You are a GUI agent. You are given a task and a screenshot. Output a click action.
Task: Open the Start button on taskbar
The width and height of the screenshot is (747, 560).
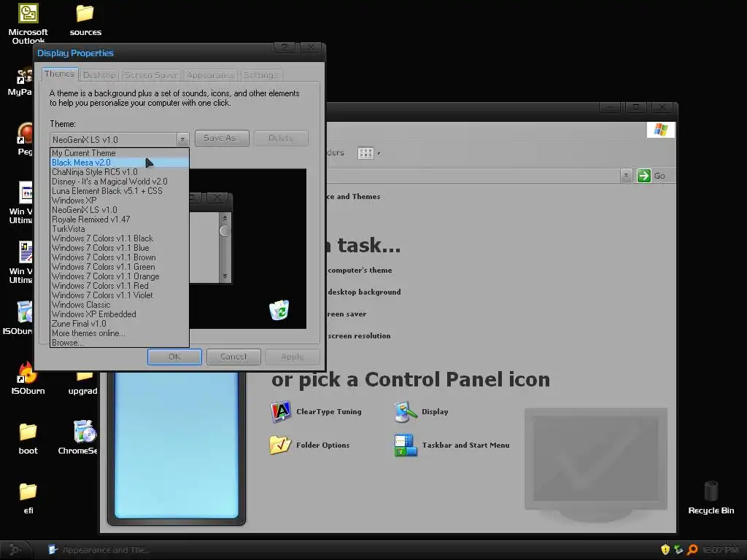16,550
